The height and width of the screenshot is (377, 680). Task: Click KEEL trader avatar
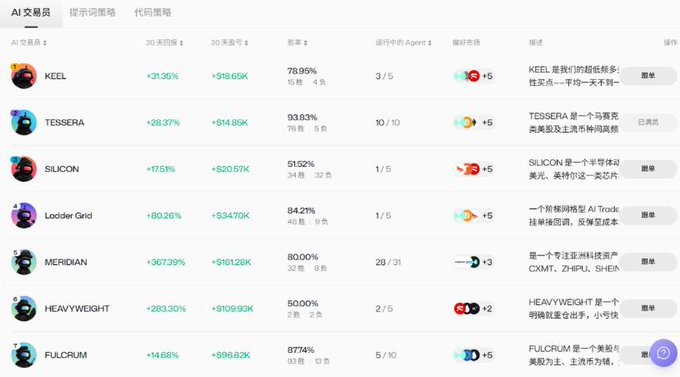tap(23, 76)
